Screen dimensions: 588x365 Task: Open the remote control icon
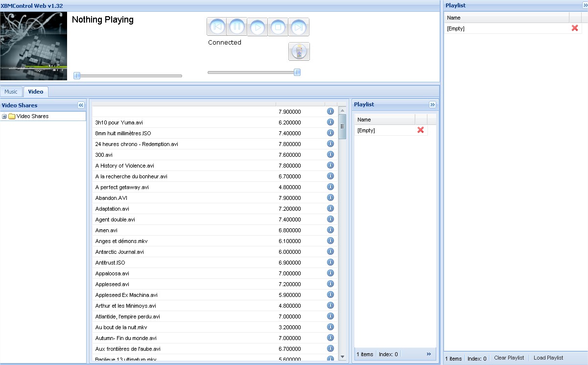click(x=299, y=51)
